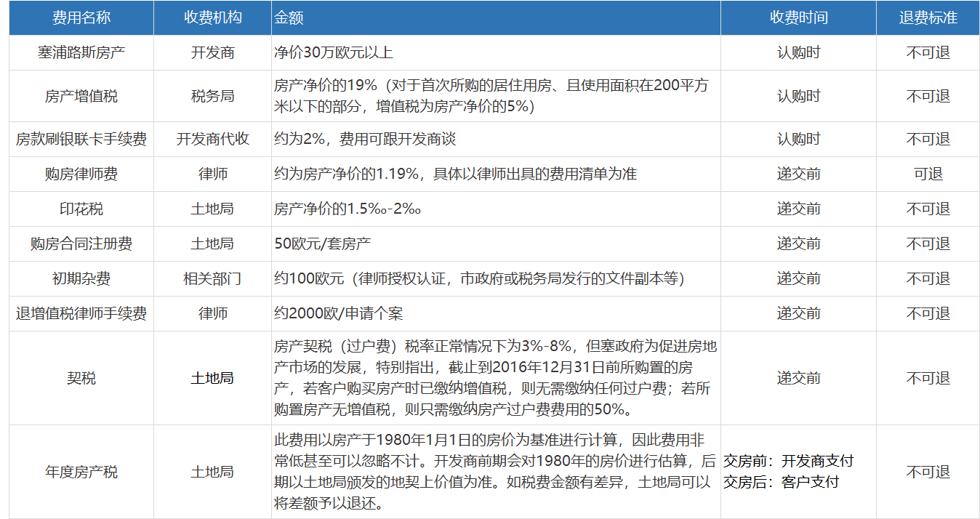Click '律师' agency in 购房律师费 row

pyautogui.click(x=212, y=174)
